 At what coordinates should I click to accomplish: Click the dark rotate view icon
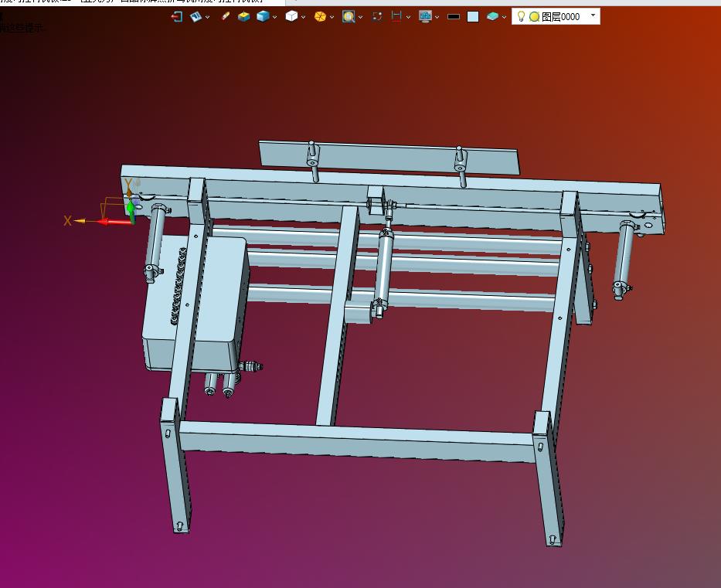377,16
